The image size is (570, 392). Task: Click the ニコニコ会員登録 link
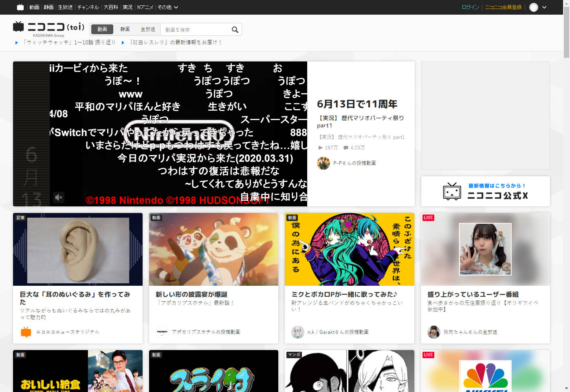click(503, 7)
